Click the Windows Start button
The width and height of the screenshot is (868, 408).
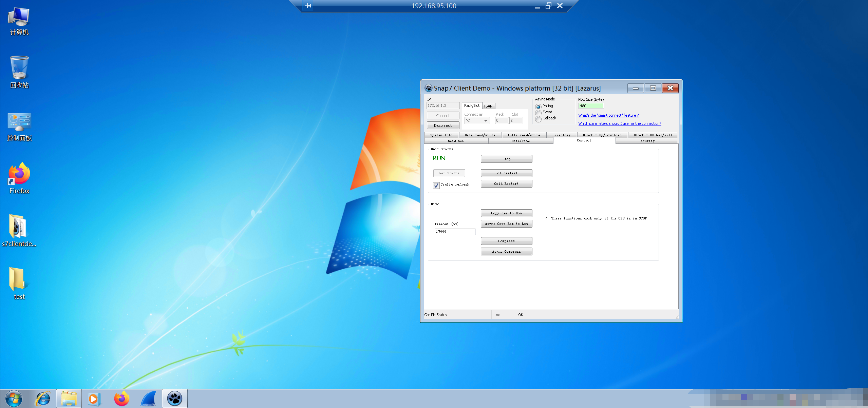point(14,399)
